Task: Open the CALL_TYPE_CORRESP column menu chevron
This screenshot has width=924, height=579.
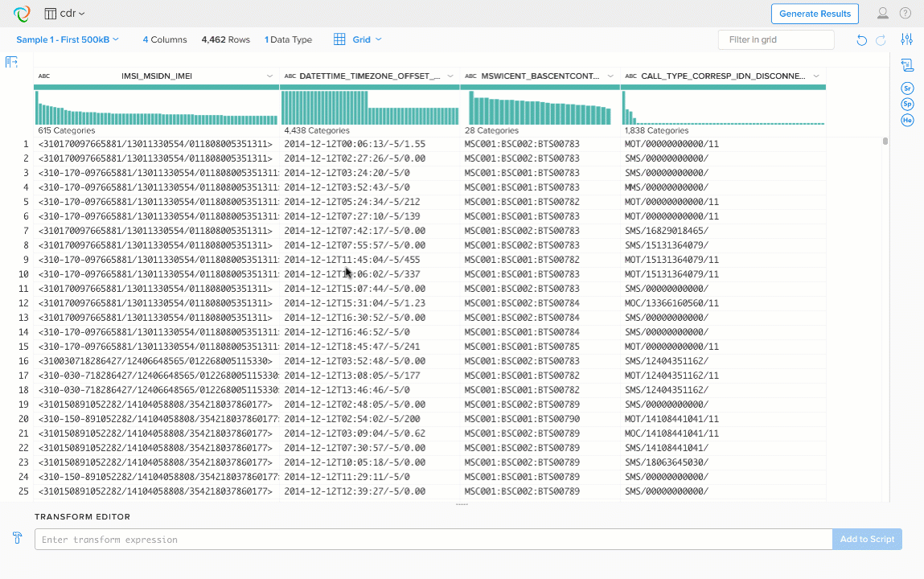Action: coord(816,76)
